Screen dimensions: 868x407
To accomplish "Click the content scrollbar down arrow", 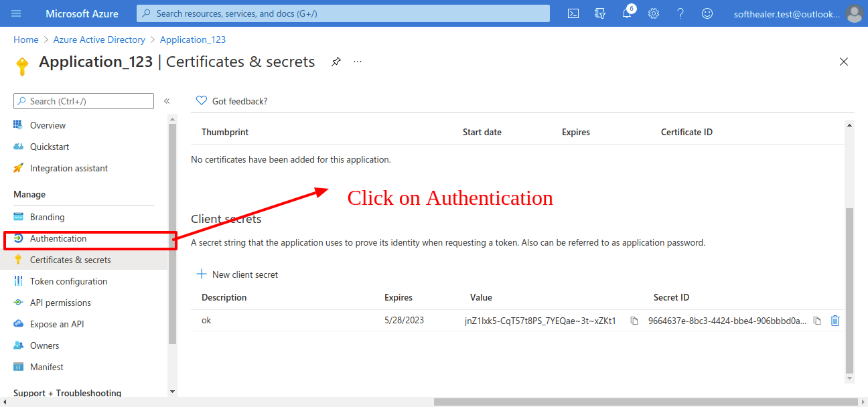I will point(850,378).
